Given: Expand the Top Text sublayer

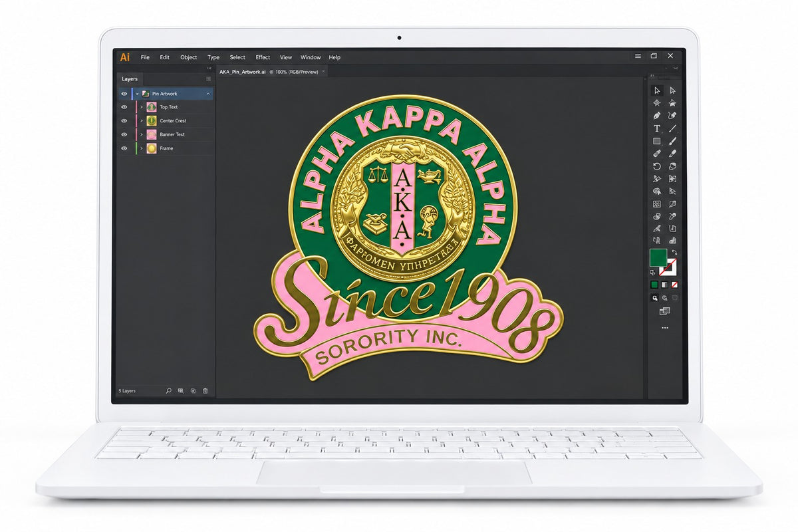Looking at the screenshot, I should click(142, 107).
